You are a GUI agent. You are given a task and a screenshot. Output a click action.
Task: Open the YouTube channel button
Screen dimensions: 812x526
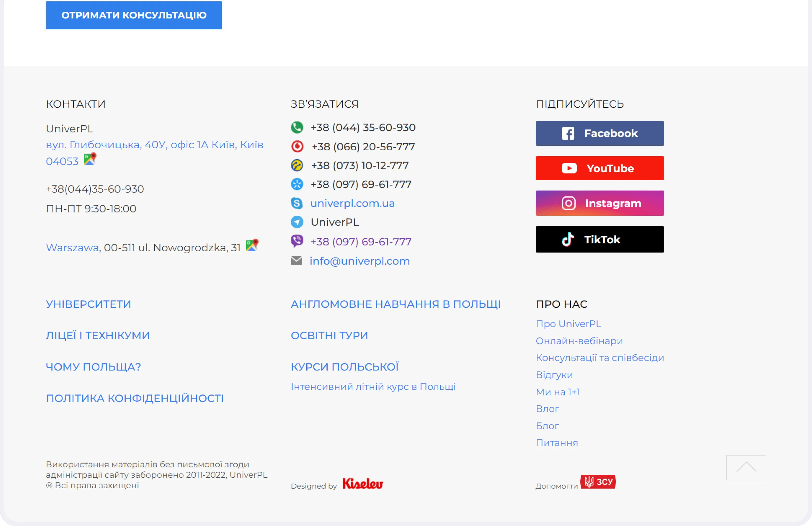(x=599, y=168)
